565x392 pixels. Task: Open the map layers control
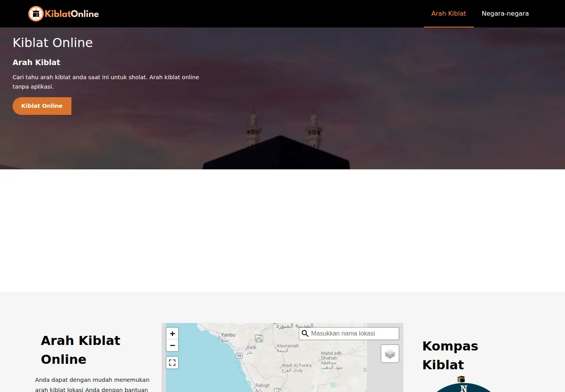[x=390, y=354]
